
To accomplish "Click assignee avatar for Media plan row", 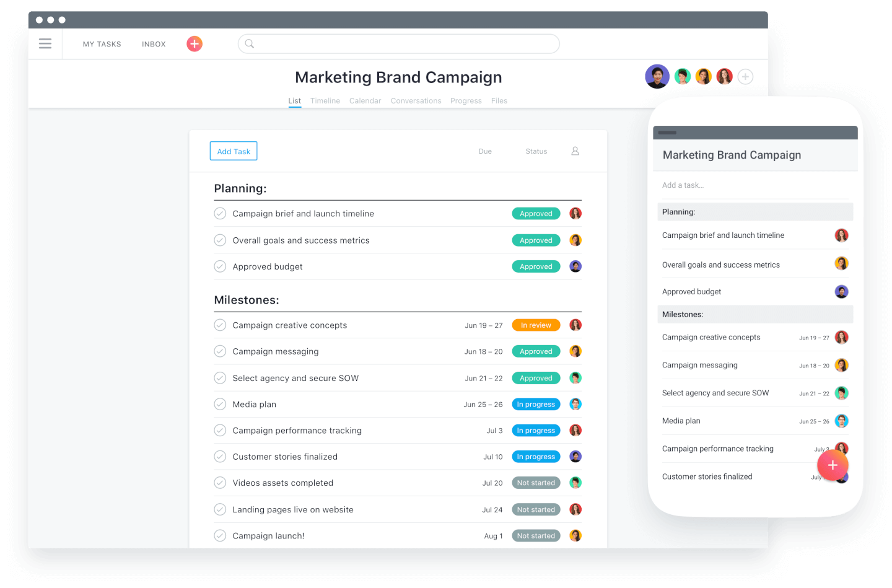I will 575,404.
